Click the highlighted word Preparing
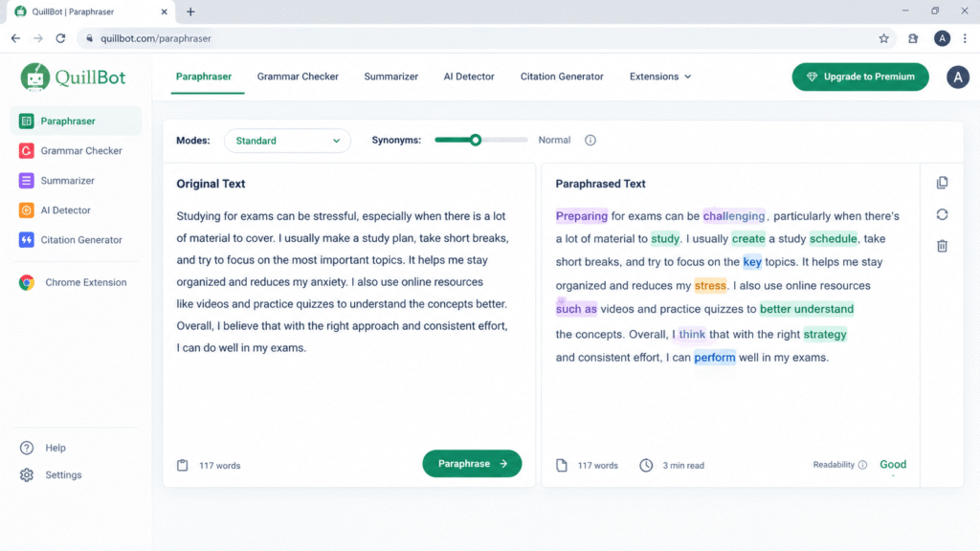The height and width of the screenshot is (551, 980). coord(581,216)
